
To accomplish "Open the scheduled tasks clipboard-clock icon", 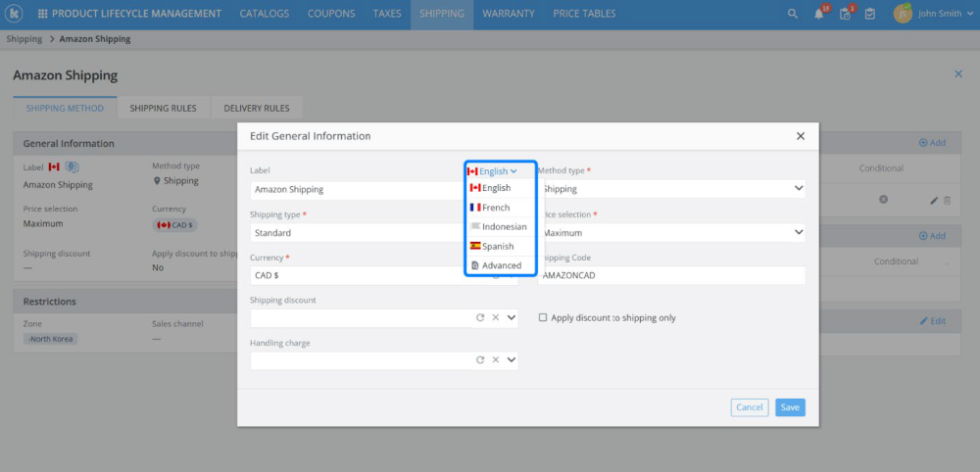I will [845, 14].
